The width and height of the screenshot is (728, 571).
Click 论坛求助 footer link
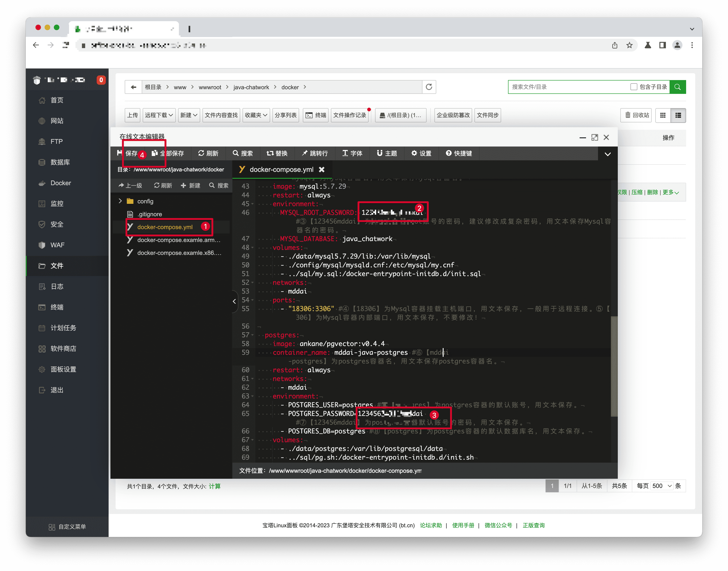point(431,525)
